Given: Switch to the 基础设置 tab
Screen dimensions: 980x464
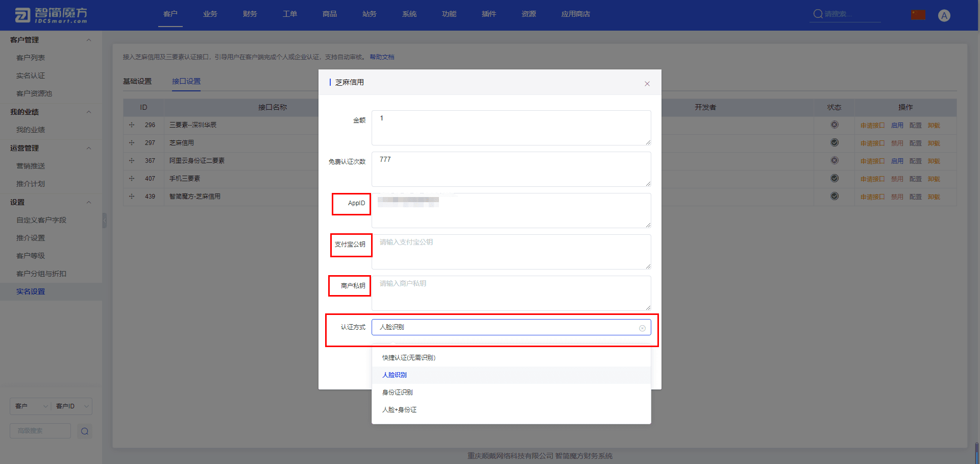Looking at the screenshot, I should [137, 82].
